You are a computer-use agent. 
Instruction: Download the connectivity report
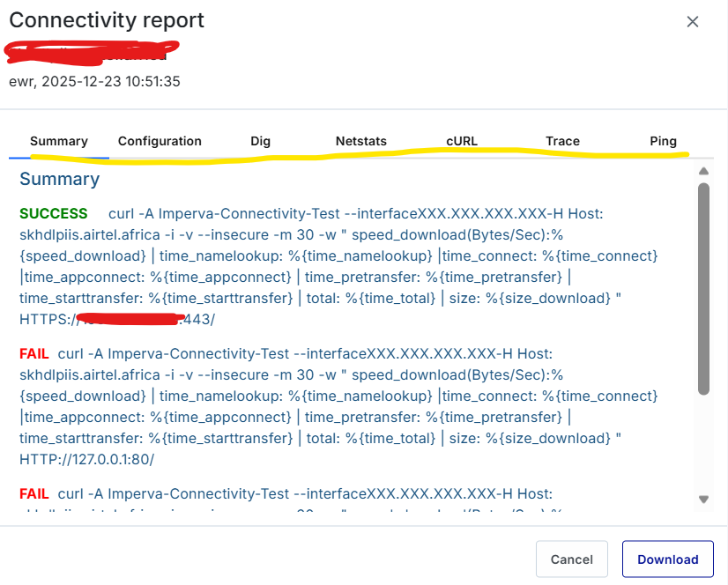click(x=667, y=559)
